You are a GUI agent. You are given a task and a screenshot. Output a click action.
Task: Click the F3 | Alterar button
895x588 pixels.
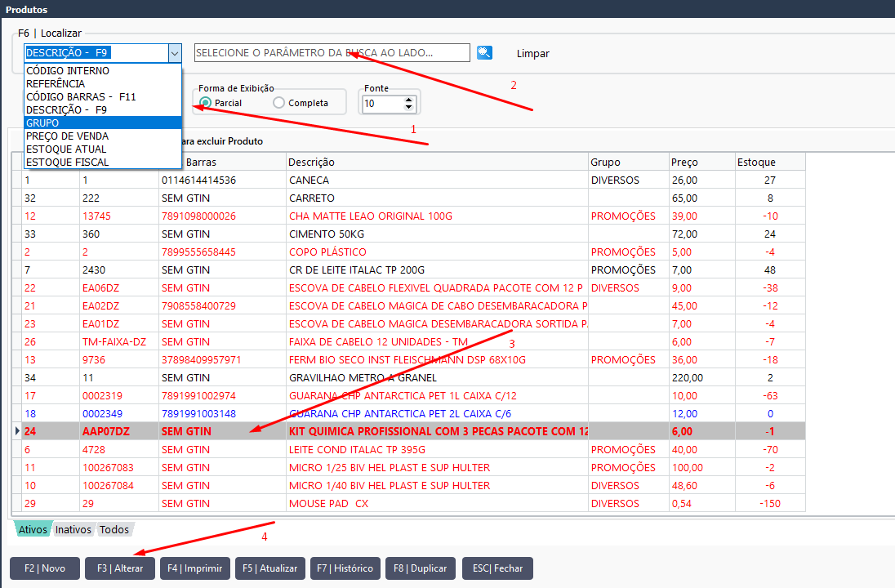click(120, 568)
